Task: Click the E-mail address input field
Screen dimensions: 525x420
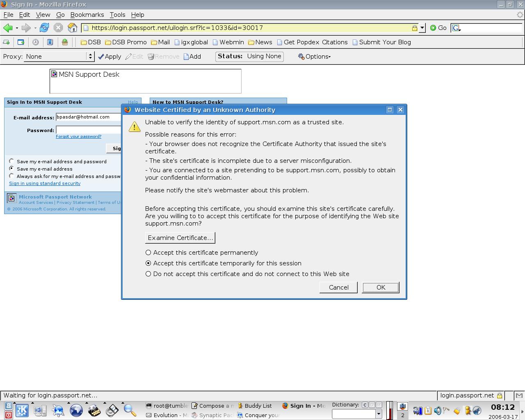Action: click(x=88, y=117)
